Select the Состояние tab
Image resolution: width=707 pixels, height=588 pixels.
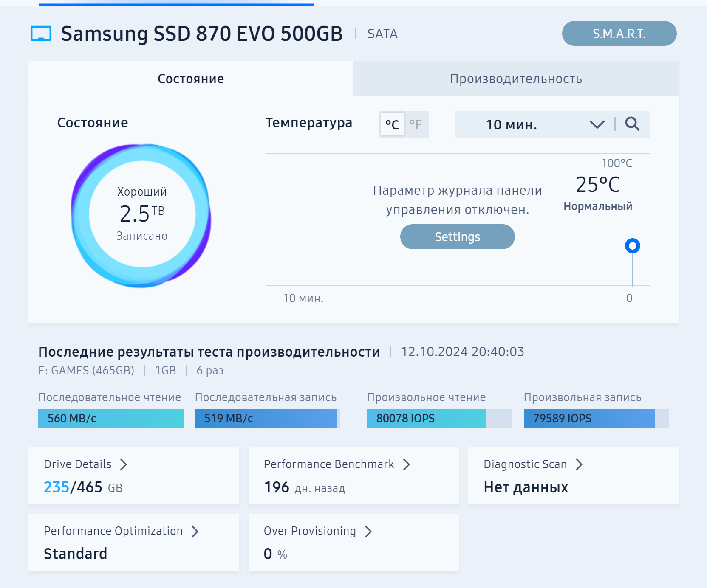click(x=191, y=79)
